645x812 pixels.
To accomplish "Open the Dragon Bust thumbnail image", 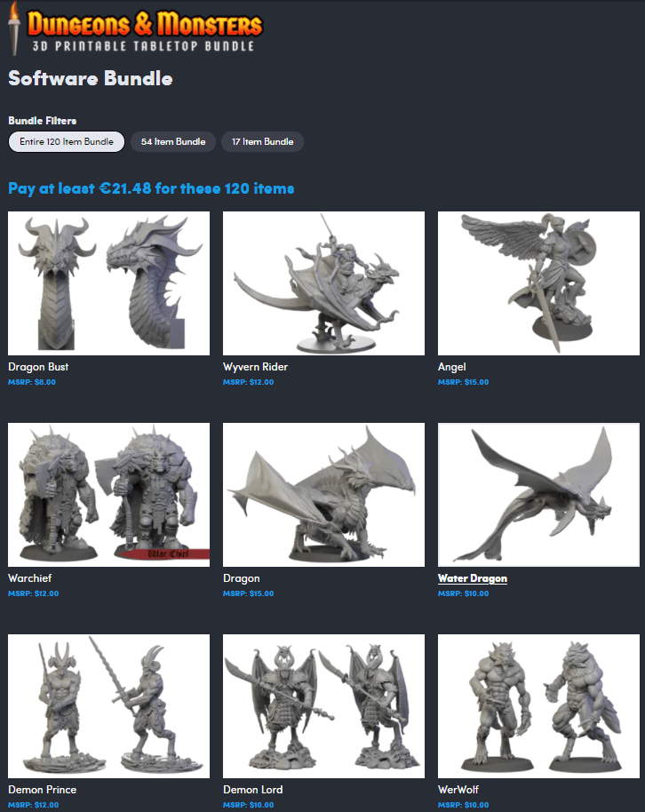I will 108,283.
